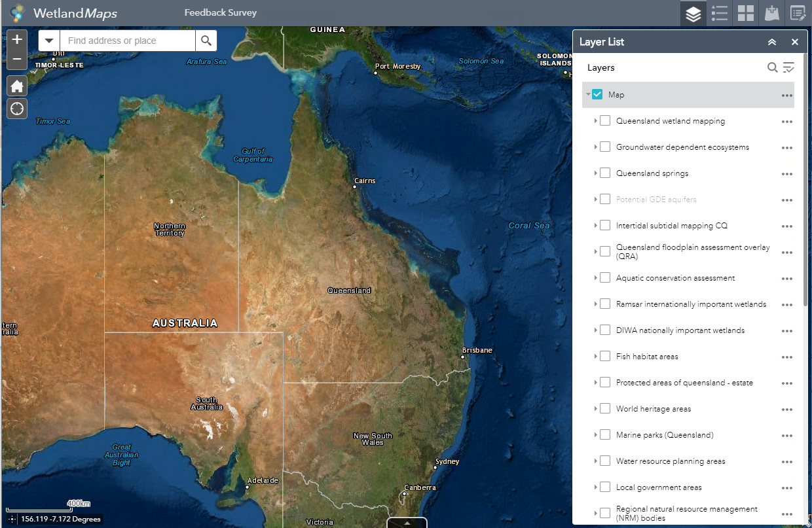Open the Legend widget icon

click(x=720, y=13)
